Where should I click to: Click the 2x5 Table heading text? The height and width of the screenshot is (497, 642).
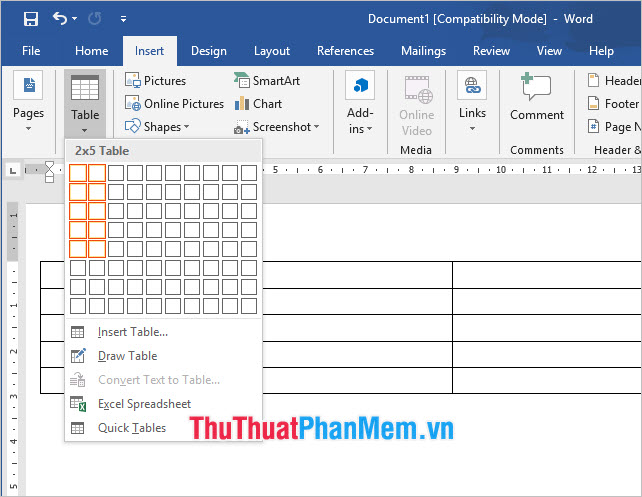[102, 151]
